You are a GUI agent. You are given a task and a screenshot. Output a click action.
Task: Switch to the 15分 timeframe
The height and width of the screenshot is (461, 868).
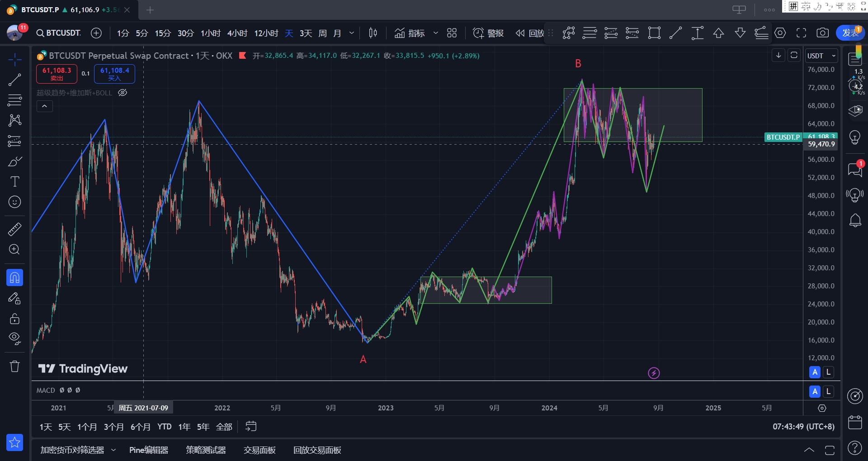point(163,33)
